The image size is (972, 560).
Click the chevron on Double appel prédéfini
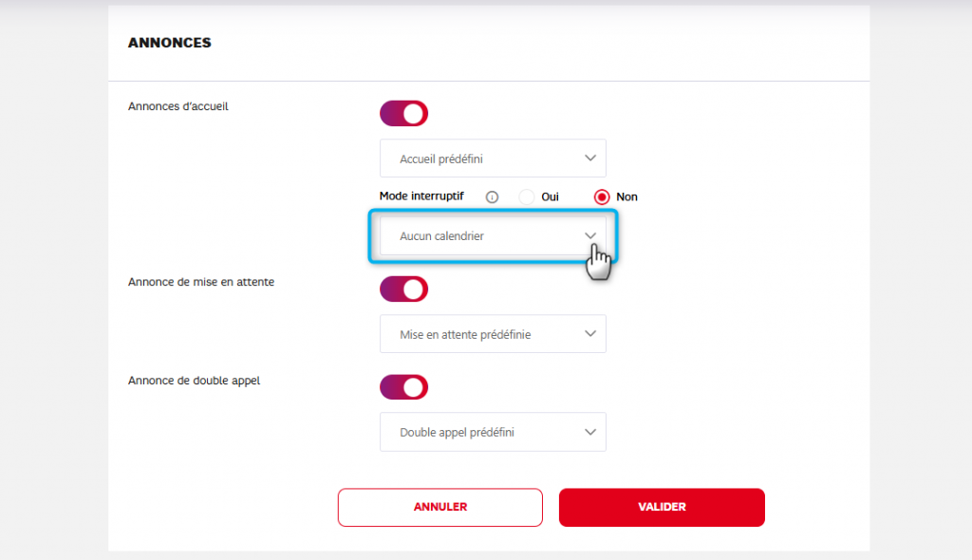(x=590, y=432)
